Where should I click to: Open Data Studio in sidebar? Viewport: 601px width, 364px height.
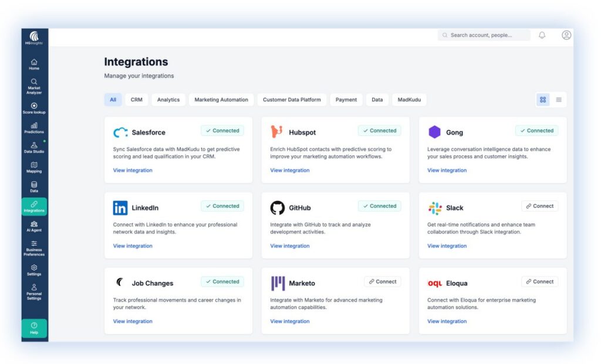(x=34, y=147)
